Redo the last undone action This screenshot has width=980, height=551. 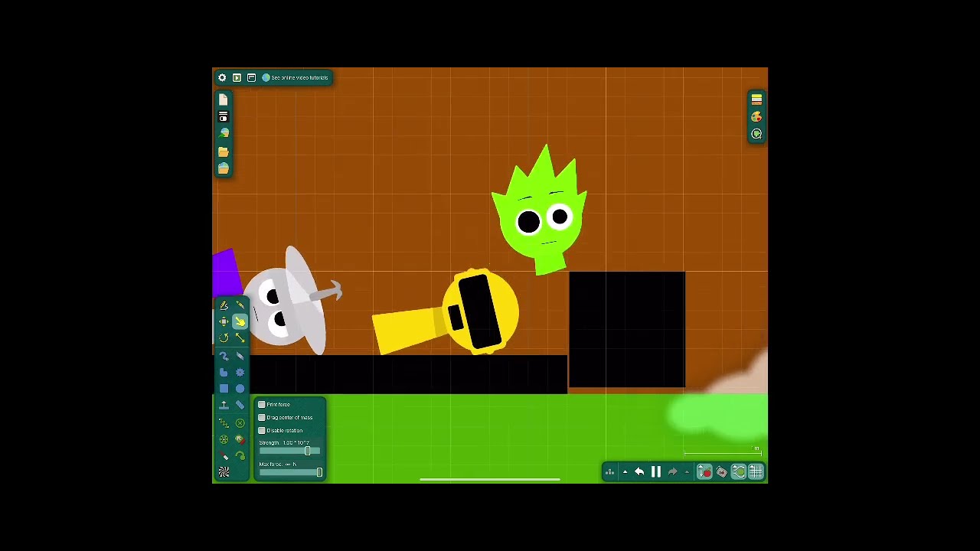click(x=673, y=472)
